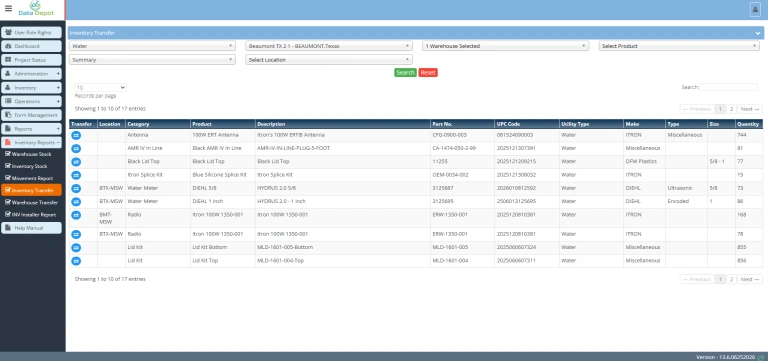The image size is (768, 361).
Task: Sort by the Quantity column header
Action: tap(749, 124)
